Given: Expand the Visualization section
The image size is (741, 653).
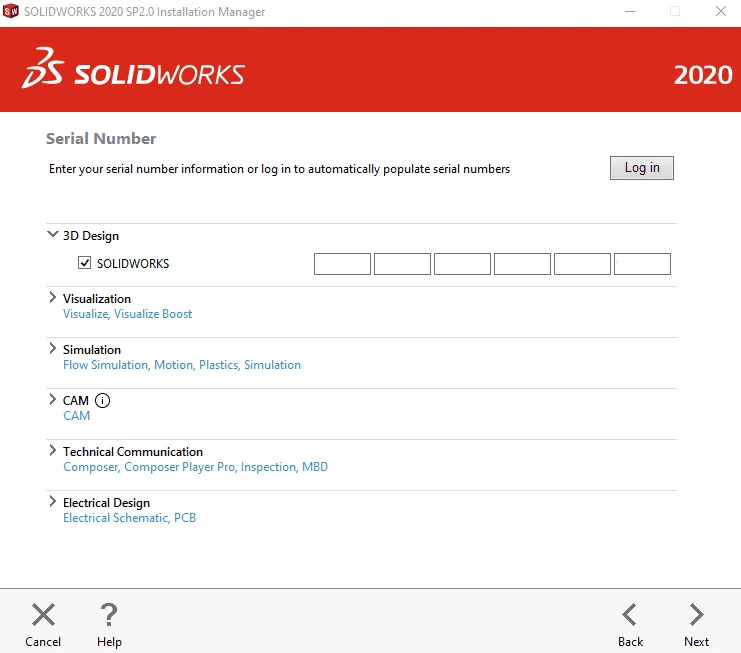Looking at the screenshot, I should 53,298.
